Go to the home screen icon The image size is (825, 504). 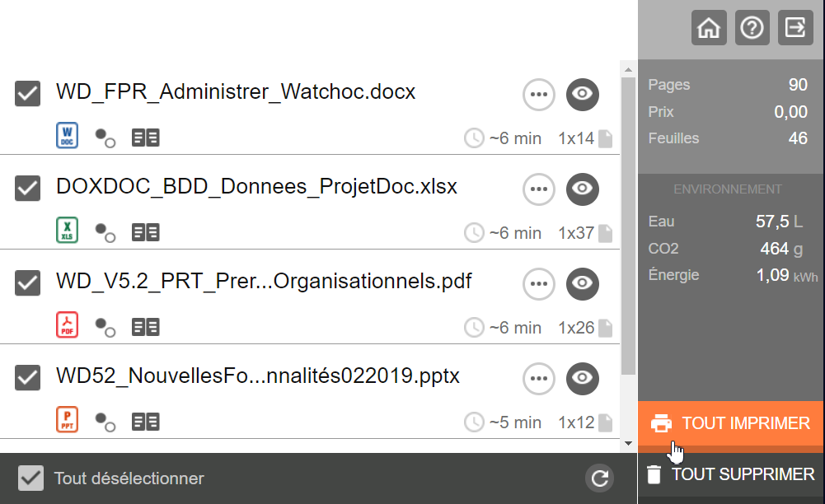tap(708, 28)
